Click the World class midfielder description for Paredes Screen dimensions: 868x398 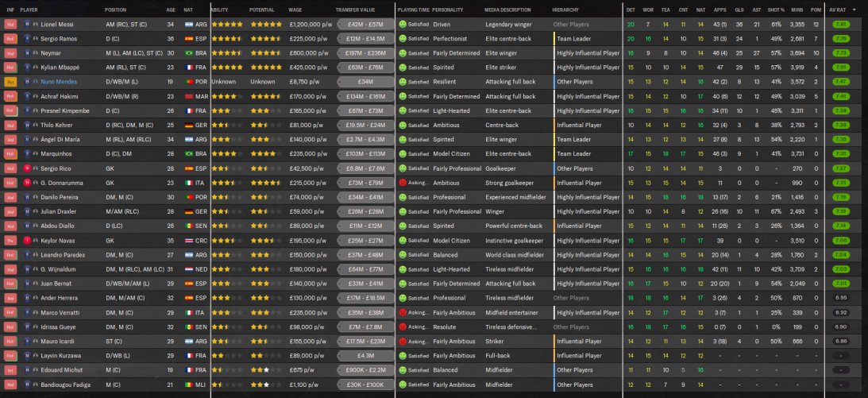[x=513, y=255]
